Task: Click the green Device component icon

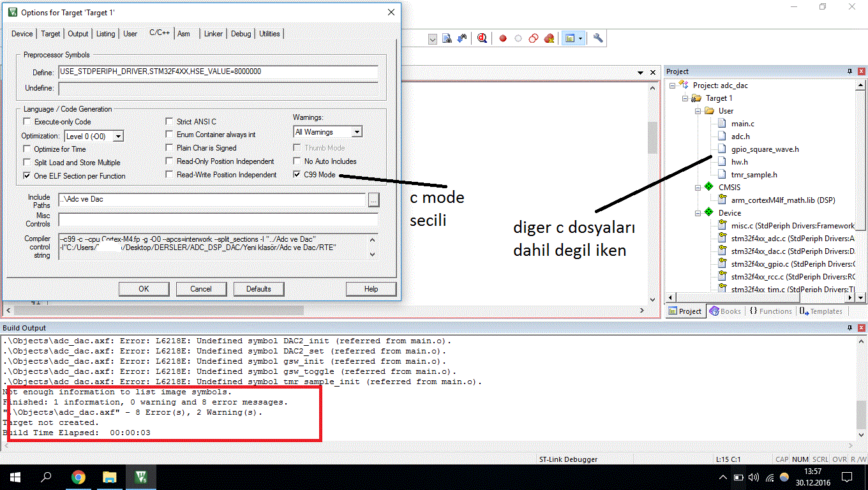Action: [708, 212]
